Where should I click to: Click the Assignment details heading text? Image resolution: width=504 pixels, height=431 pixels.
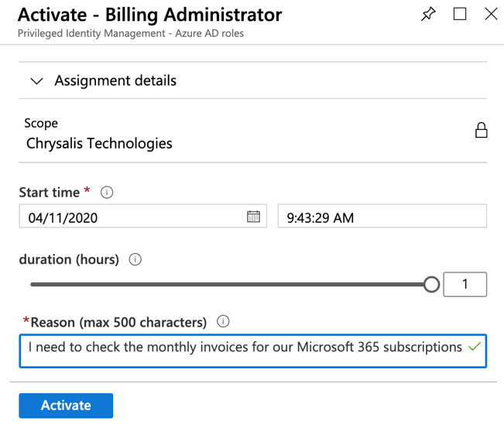(x=115, y=80)
